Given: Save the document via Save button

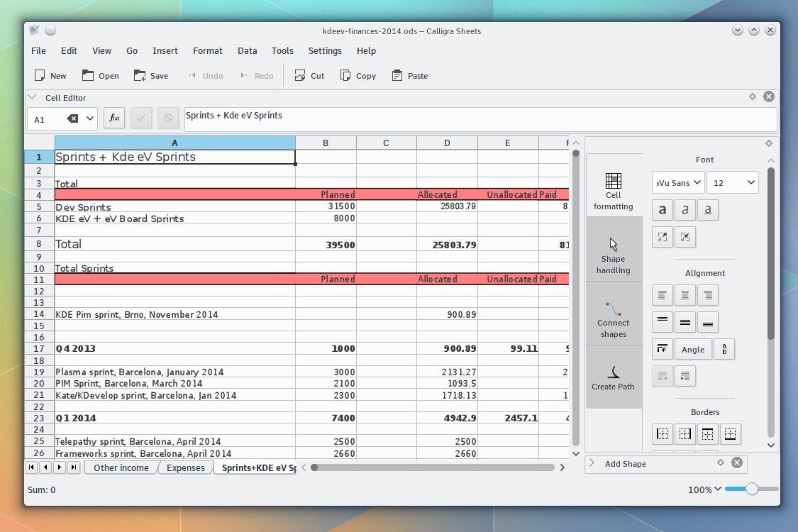Looking at the screenshot, I should coord(151,75).
